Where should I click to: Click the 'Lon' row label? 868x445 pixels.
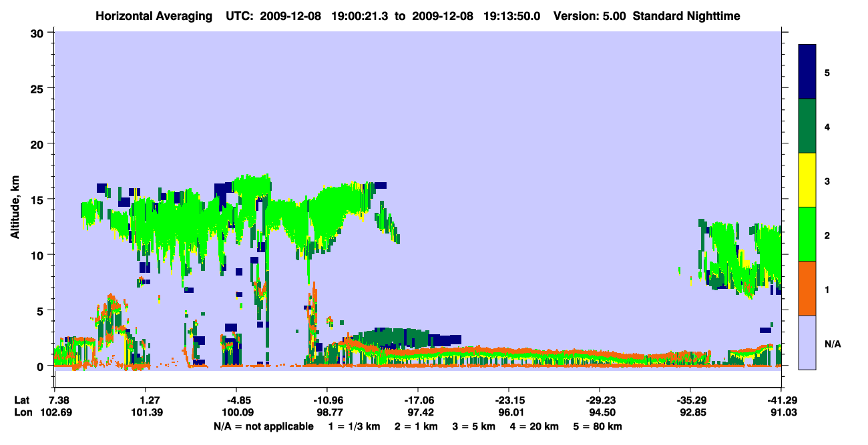(23, 412)
